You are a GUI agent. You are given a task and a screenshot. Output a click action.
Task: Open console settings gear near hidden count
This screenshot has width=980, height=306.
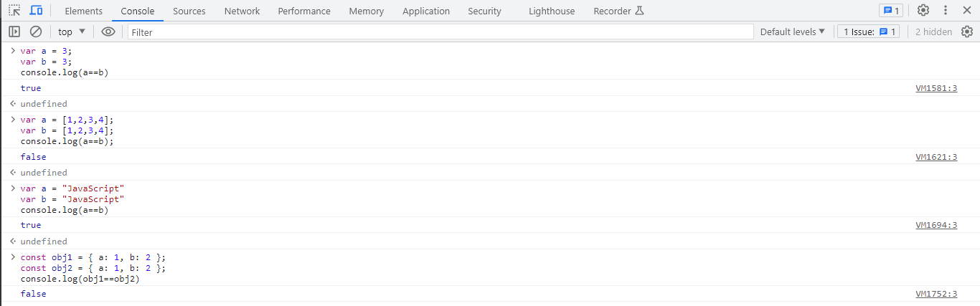tap(967, 32)
